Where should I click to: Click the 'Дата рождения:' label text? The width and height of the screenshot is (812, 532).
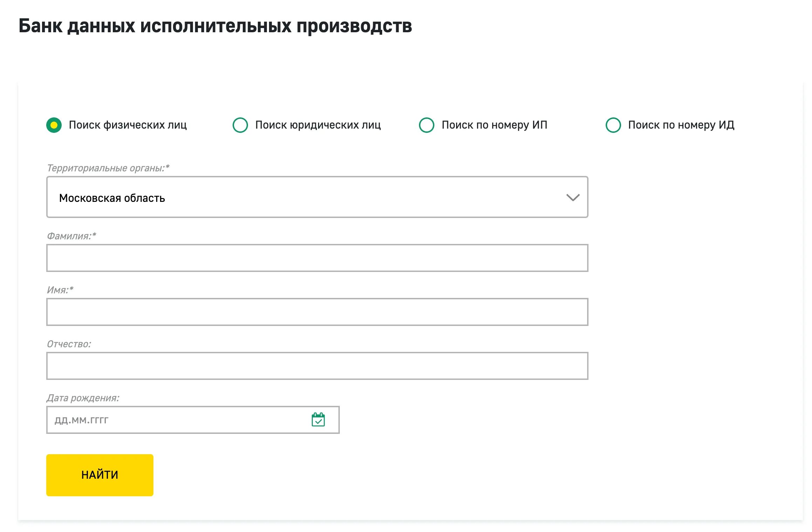pos(83,398)
